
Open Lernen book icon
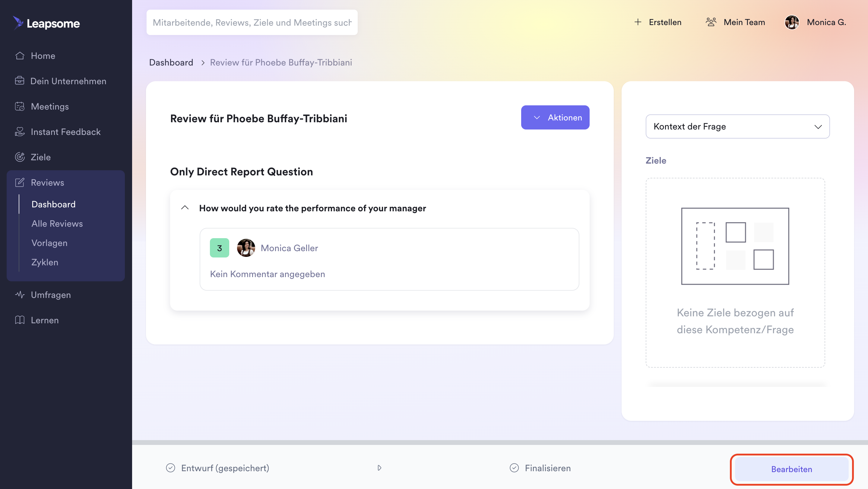[20, 320]
